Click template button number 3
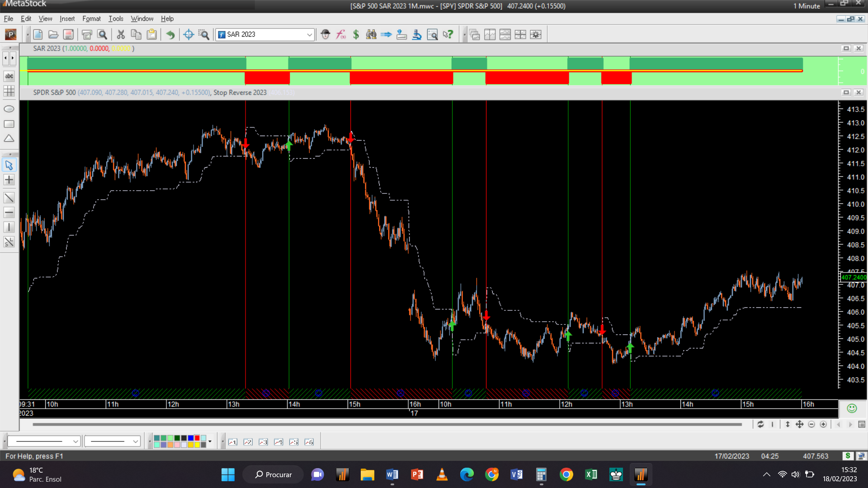This screenshot has width=868, height=488. tap(263, 442)
